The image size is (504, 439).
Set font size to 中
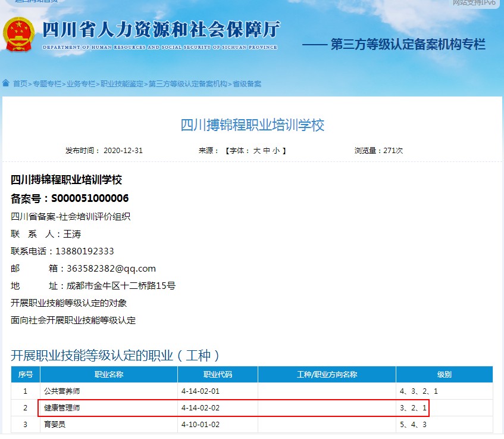click(x=267, y=151)
